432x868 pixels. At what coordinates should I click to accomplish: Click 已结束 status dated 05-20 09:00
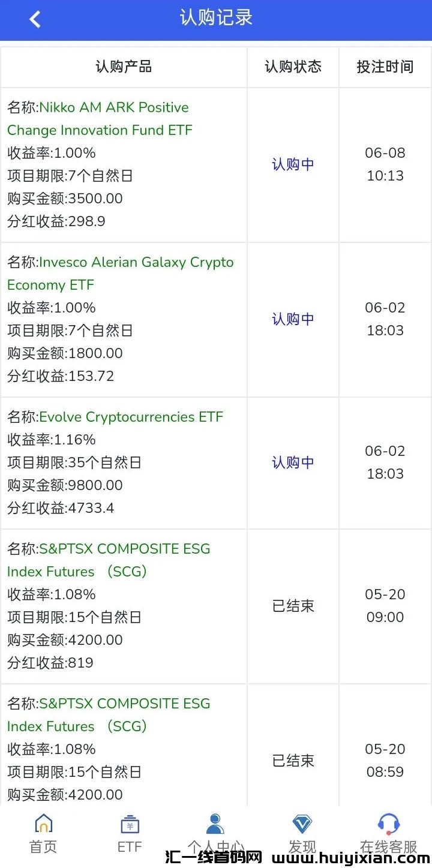point(293,606)
